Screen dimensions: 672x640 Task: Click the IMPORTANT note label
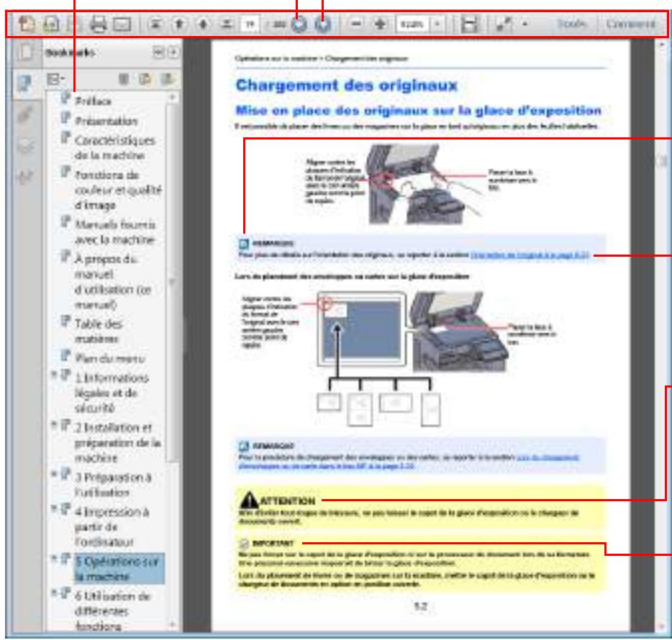[x=273, y=544]
